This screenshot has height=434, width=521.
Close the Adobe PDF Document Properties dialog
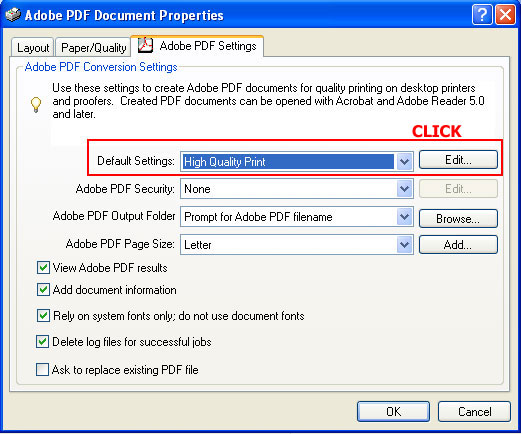coord(506,15)
